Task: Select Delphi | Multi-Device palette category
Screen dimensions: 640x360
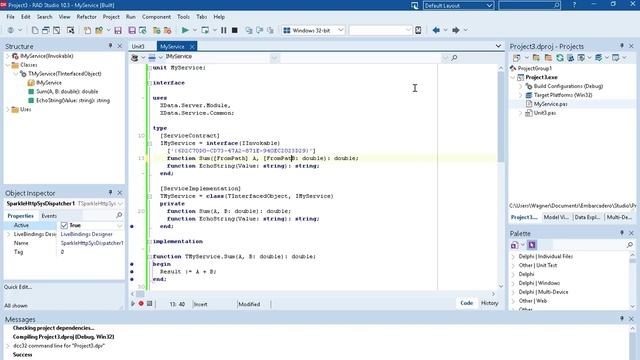Action: pos(543,292)
